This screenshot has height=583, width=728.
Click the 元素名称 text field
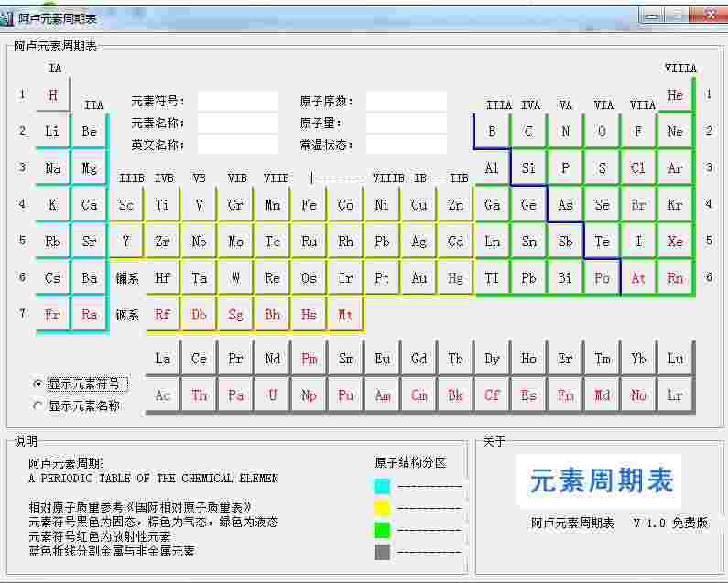pos(238,123)
